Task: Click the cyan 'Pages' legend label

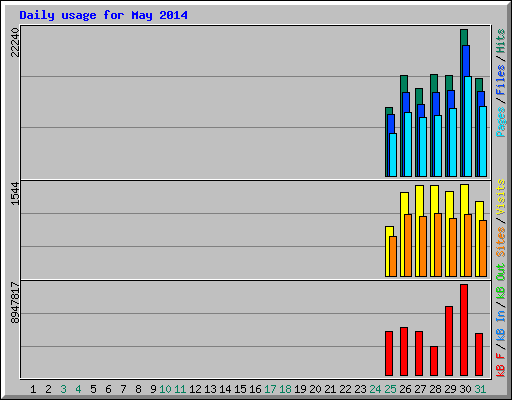Action: [x=500, y=122]
